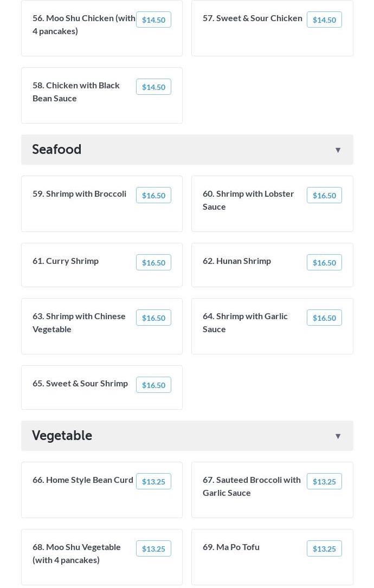Select Moo Shu Vegetable $13.25 price
Viewport: 374px width, 588px height.
pos(153,548)
